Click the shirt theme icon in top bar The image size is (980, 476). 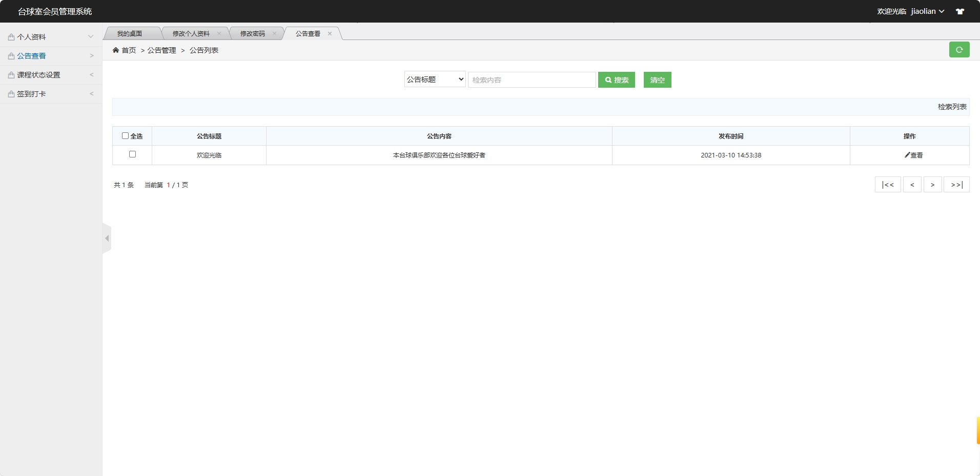961,11
